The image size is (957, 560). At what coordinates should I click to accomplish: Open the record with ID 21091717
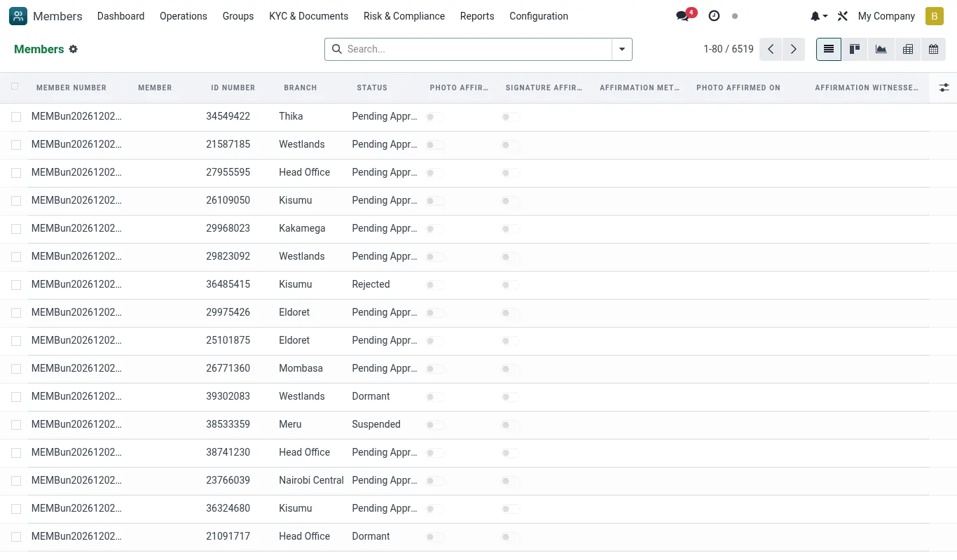(x=228, y=536)
